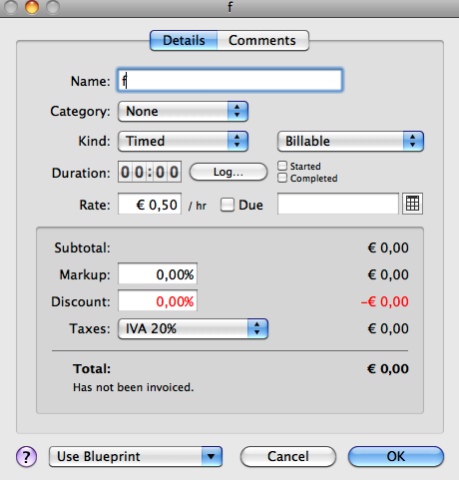Switch to the Comments tab

point(263,41)
